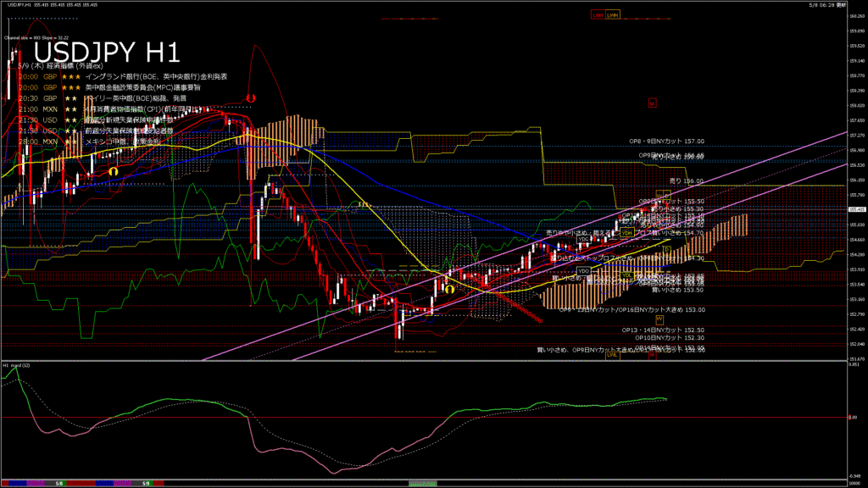Click the yellow circular arrow near the trough
This screenshot has width=868, height=488.
point(448,289)
